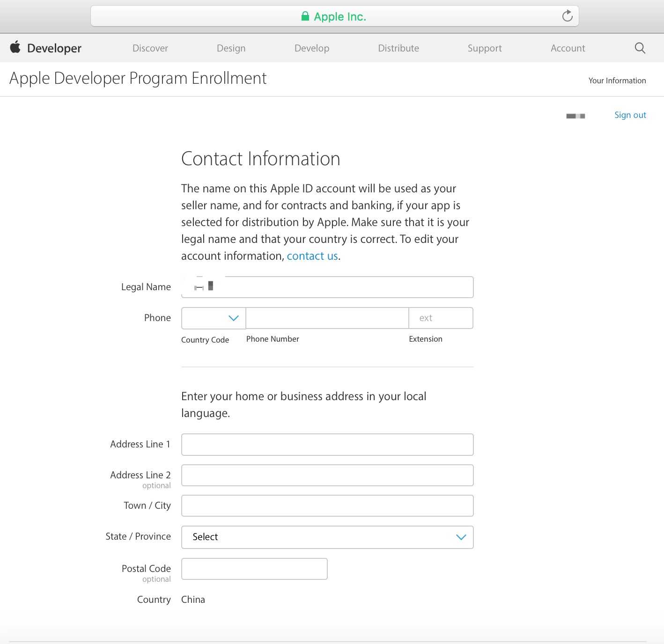Open the State / Province Select dropdown
Viewport: 664px width, 644px height.
327,537
